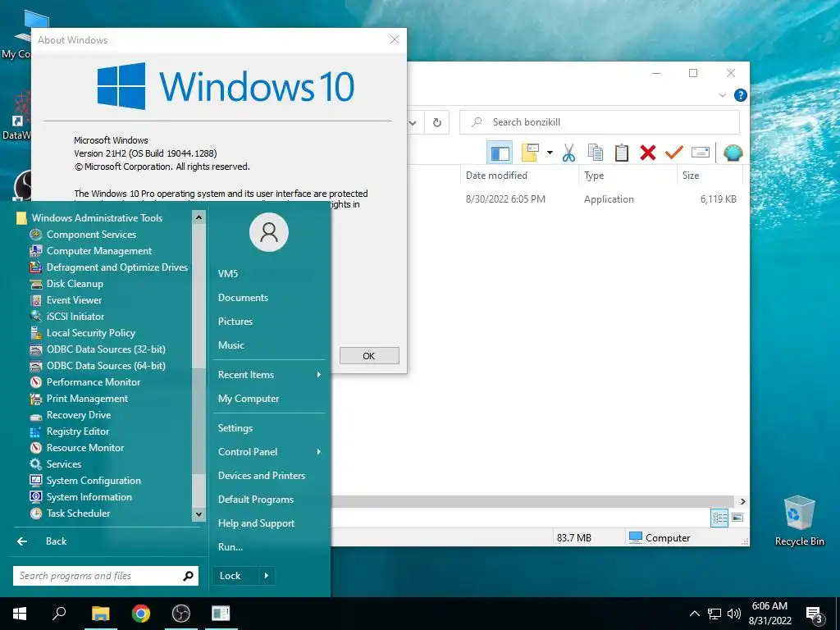The height and width of the screenshot is (630, 840).
Task: Click the Rename icon in Explorer toolbar
Action: pos(701,153)
